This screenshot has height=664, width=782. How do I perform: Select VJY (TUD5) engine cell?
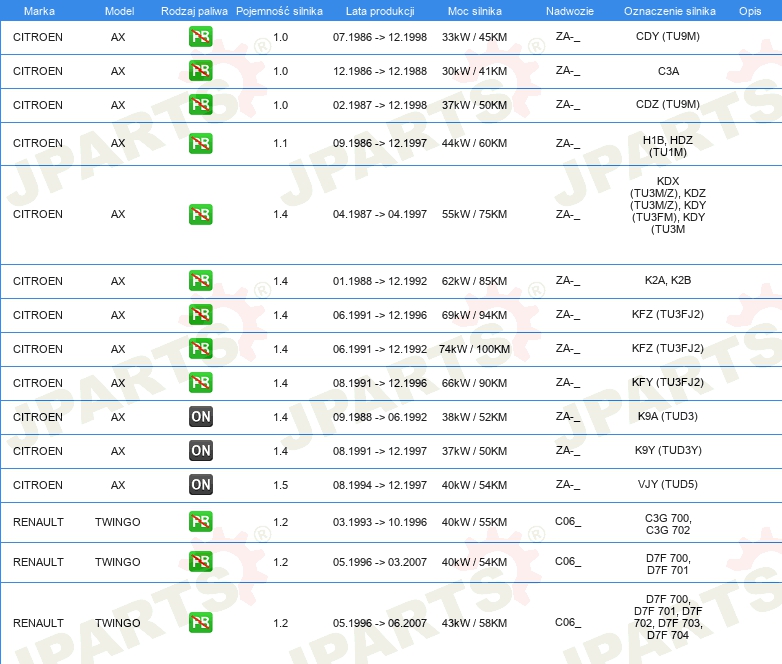[668, 484]
